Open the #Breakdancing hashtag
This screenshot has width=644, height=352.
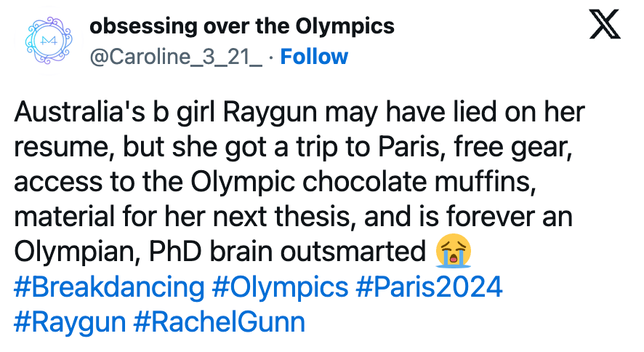109,287
